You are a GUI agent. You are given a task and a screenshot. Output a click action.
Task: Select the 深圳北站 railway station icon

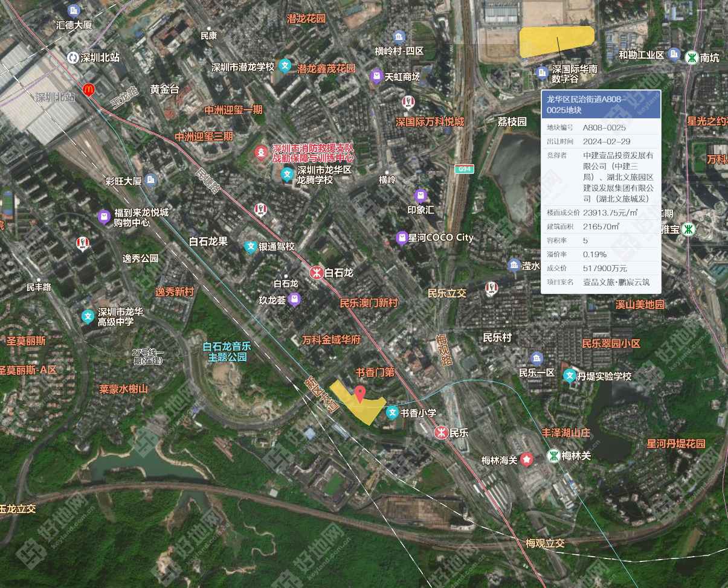(x=73, y=57)
